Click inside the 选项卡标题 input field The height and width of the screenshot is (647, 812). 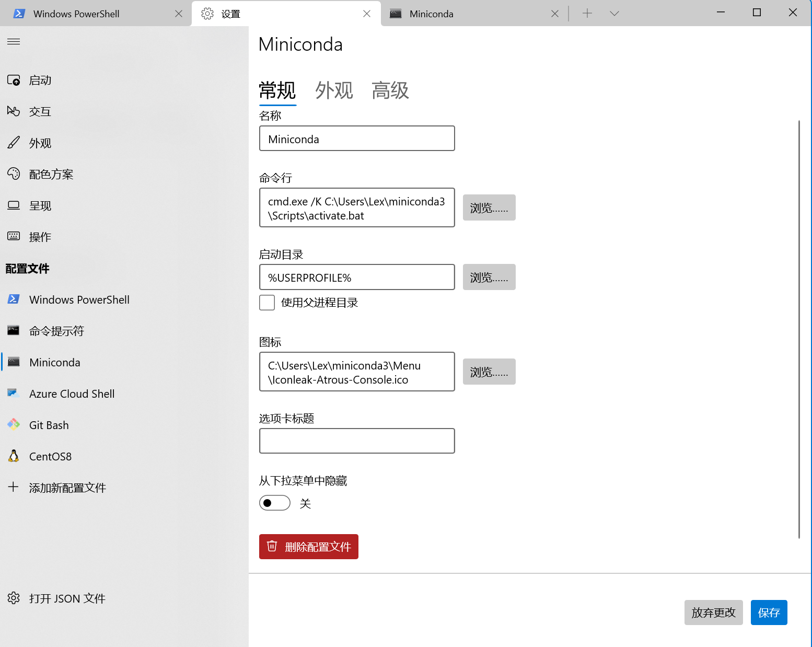click(357, 441)
